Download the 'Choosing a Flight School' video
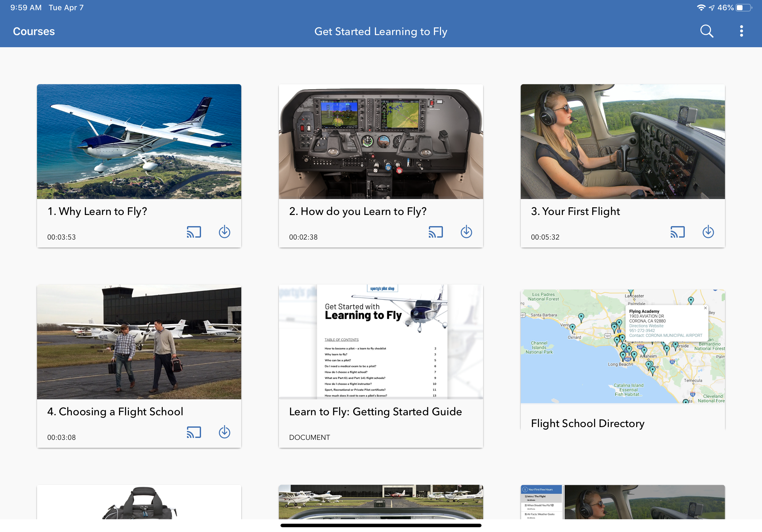This screenshot has height=532, width=762. 225,432
